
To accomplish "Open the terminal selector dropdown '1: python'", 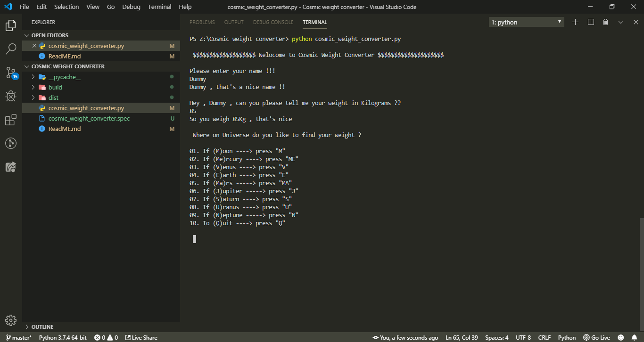I will point(526,22).
